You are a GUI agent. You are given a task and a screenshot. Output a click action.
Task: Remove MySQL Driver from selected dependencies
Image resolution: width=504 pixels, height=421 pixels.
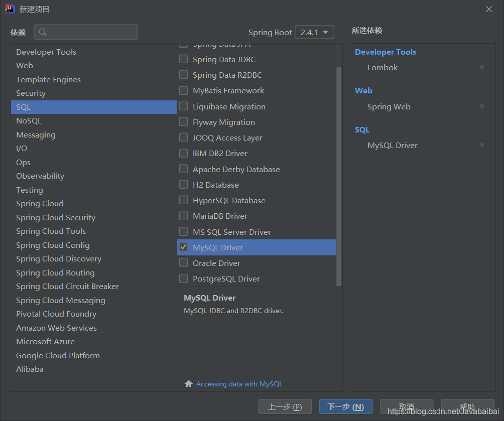[481, 145]
